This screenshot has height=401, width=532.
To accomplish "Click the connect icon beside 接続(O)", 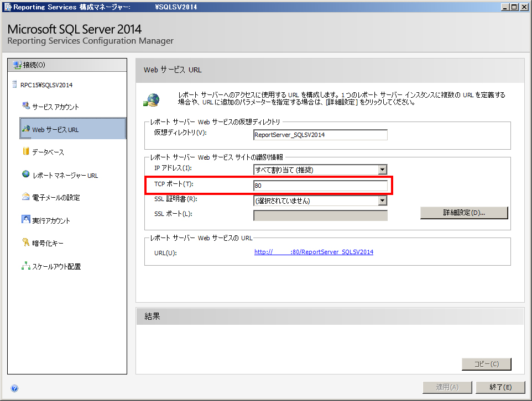I will tap(17, 65).
